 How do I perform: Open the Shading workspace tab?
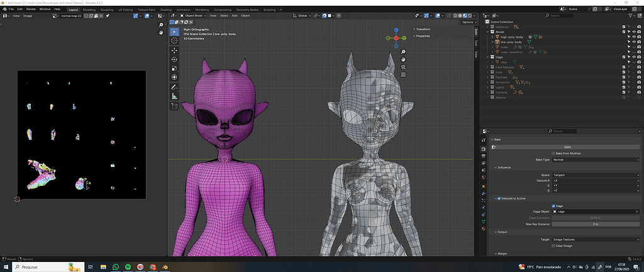point(166,9)
